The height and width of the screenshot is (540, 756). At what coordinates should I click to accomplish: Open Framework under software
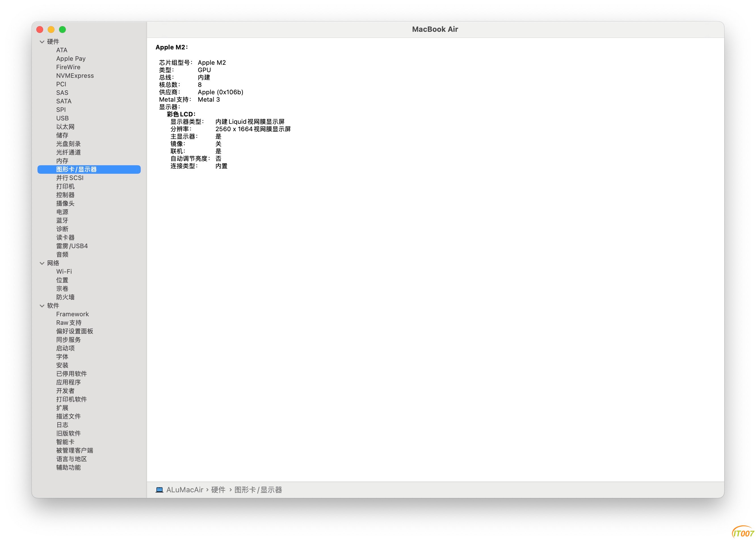72,314
